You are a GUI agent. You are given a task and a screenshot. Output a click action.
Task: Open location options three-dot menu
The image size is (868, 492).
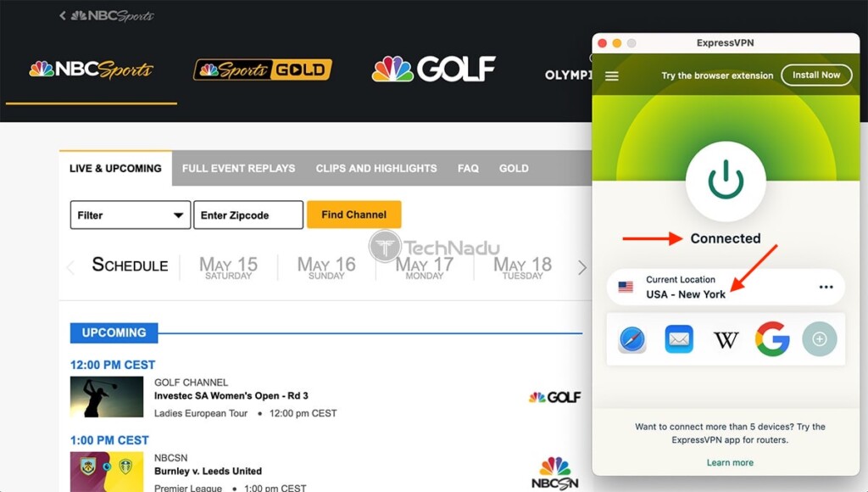tap(826, 287)
